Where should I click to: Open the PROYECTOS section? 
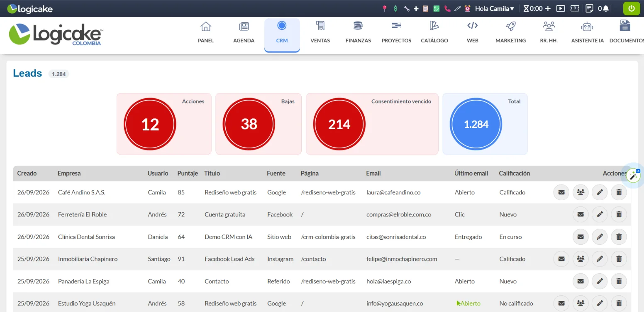click(x=396, y=32)
